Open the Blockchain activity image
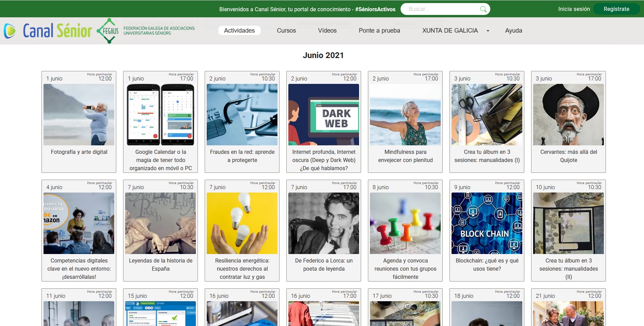 487,223
